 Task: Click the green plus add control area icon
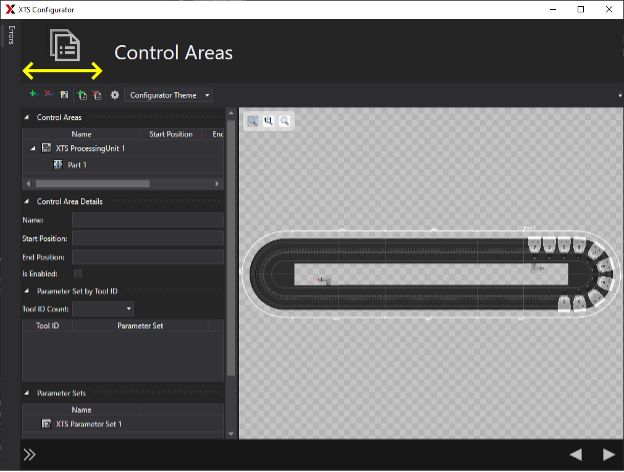(33, 94)
